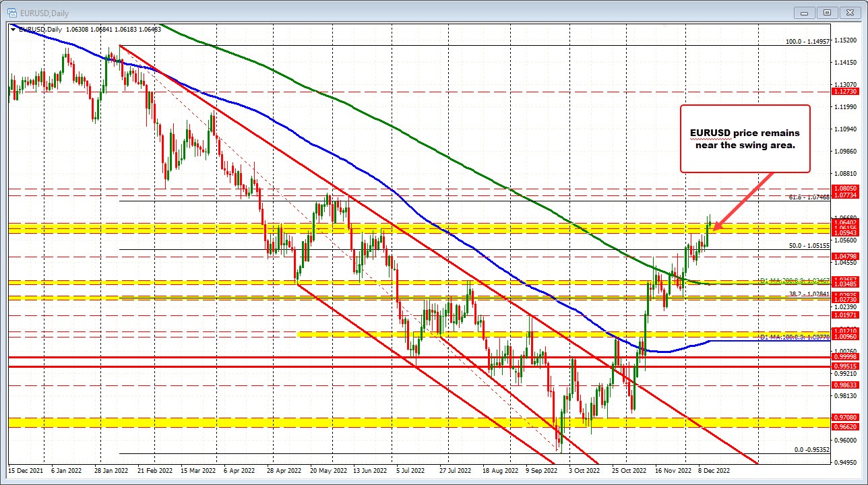Close the EURUSD,Daily chart window

pyautogui.click(x=849, y=11)
